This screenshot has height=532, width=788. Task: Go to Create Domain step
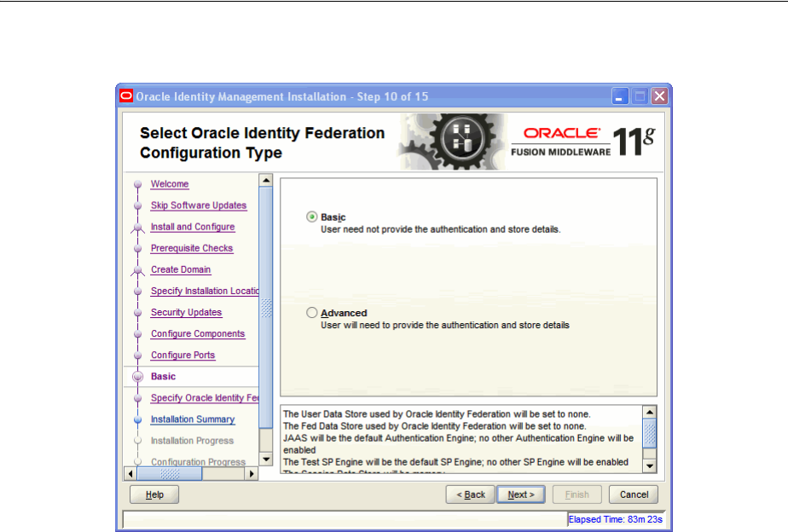click(x=181, y=269)
